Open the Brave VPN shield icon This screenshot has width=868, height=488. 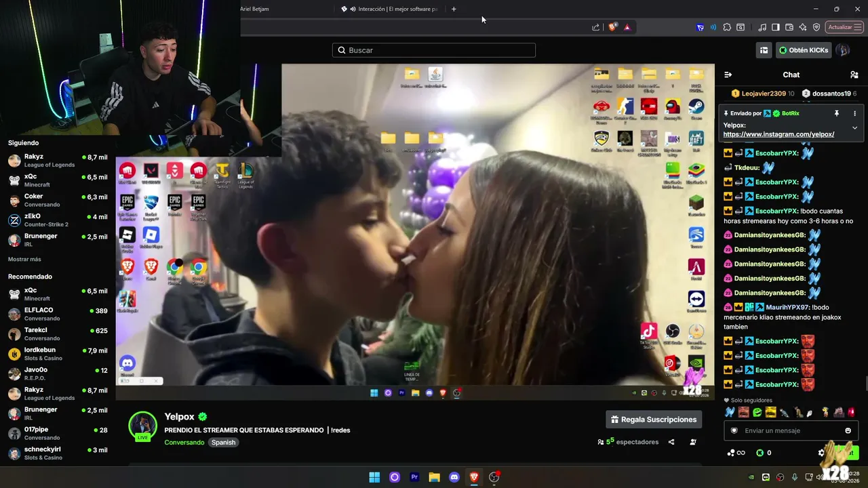click(816, 27)
